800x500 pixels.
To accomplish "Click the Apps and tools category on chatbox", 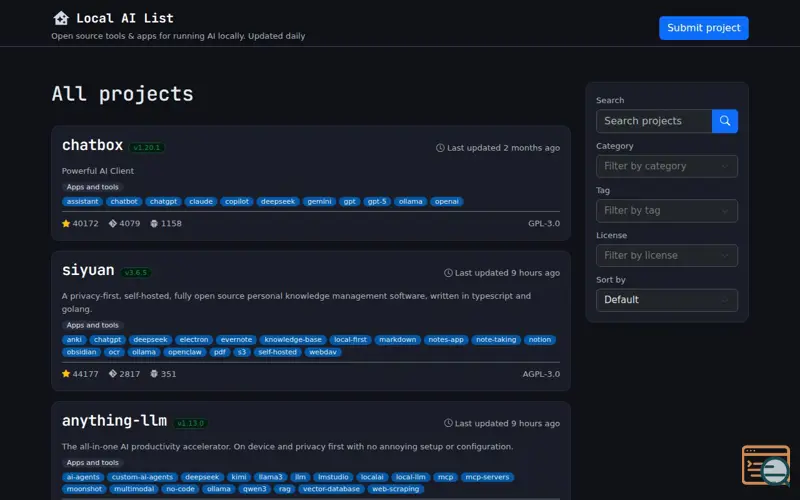I will 92,187.
